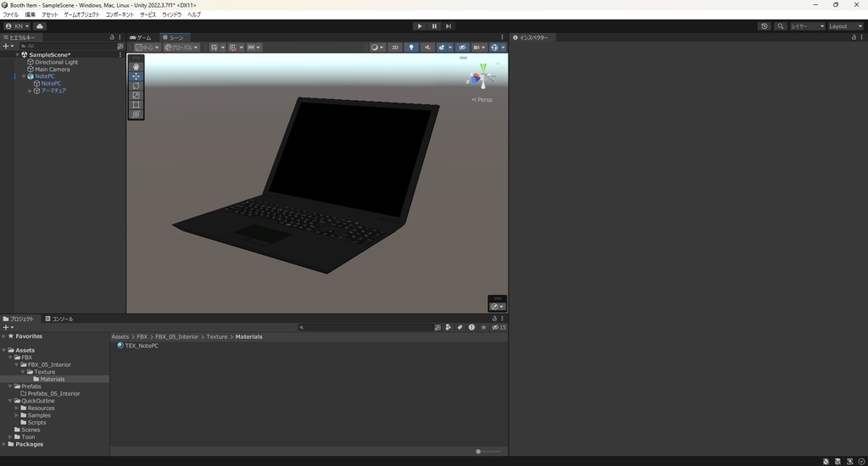The image size is (868, 466).
Task: Switch to the コンソール tab
Action: [59, 319]
